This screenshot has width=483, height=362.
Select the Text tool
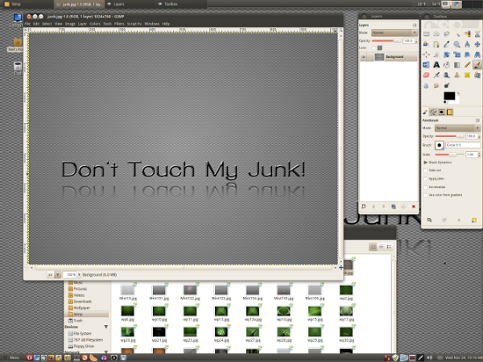click(x=436, y=65)
